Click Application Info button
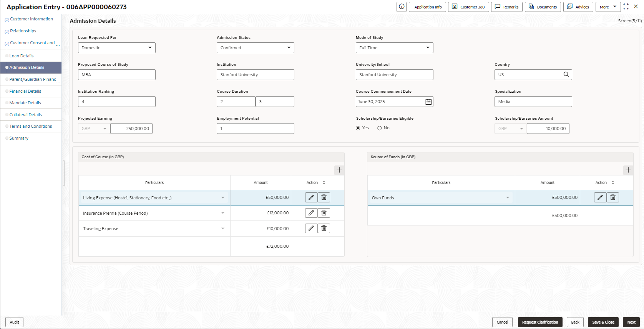Screen dimensions: 644x329 click(x=428, y=7)
